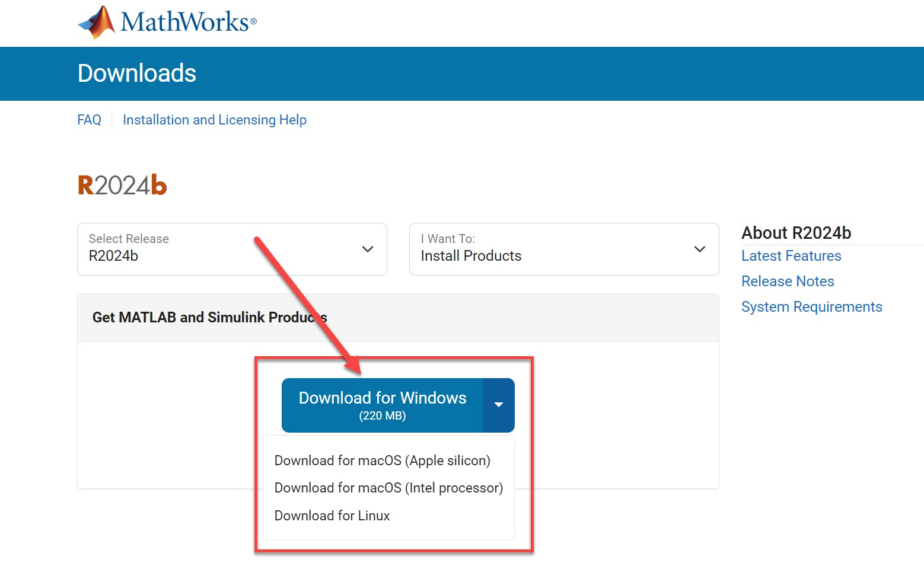Open the FAQ link
This screenshot has height=563, width=924.
[x=89, y=120]
